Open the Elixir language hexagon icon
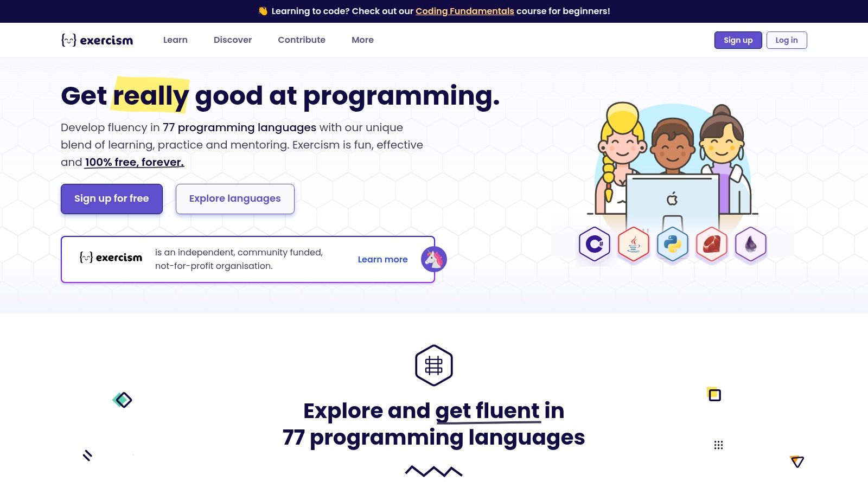Viewport: 868px width, 488px height. point(751,245)
